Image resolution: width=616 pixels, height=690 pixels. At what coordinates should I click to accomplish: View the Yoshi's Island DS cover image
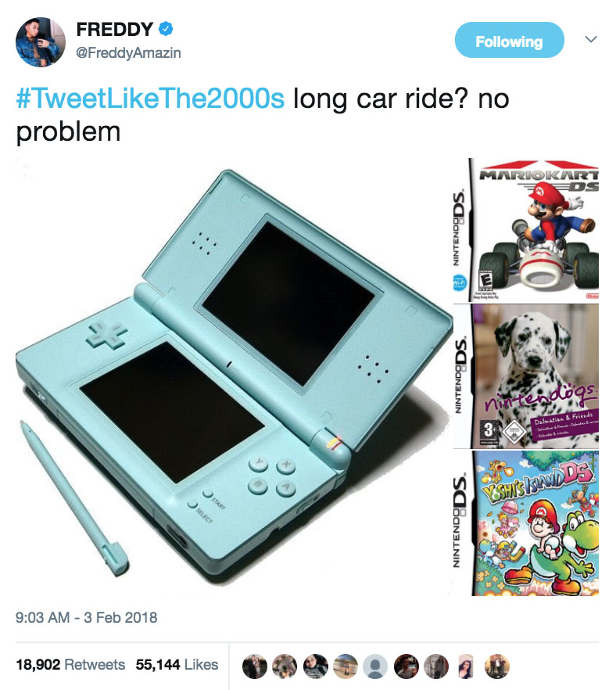click(x=526, y=523)
